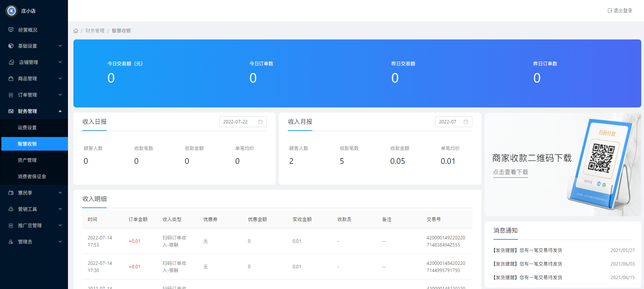Image resolution: width=644 pixels, height=289 pixels.
Task: Click the time cell 2022-07-14 17:30
Action: pyautogui.click(x=100, y=267)
